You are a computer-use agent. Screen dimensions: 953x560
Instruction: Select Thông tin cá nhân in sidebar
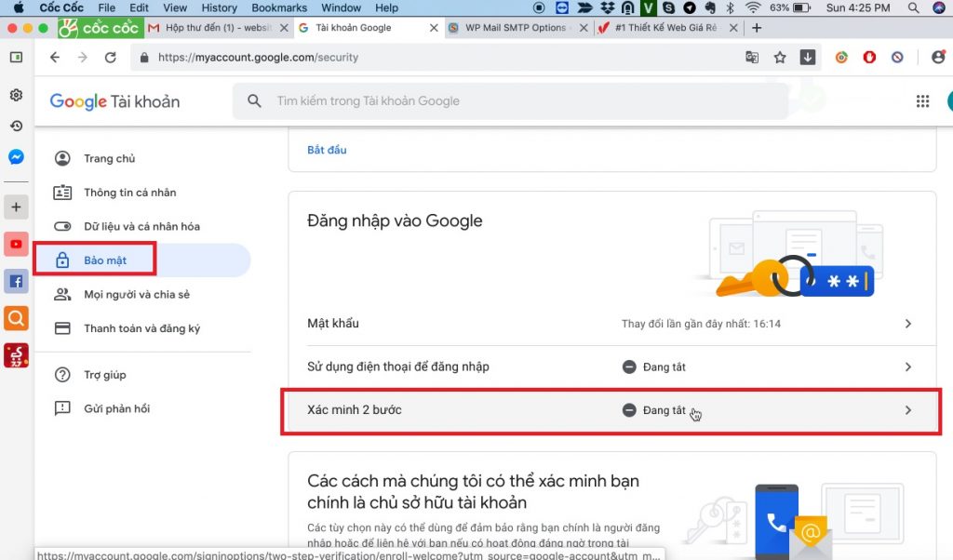(129, 193)
